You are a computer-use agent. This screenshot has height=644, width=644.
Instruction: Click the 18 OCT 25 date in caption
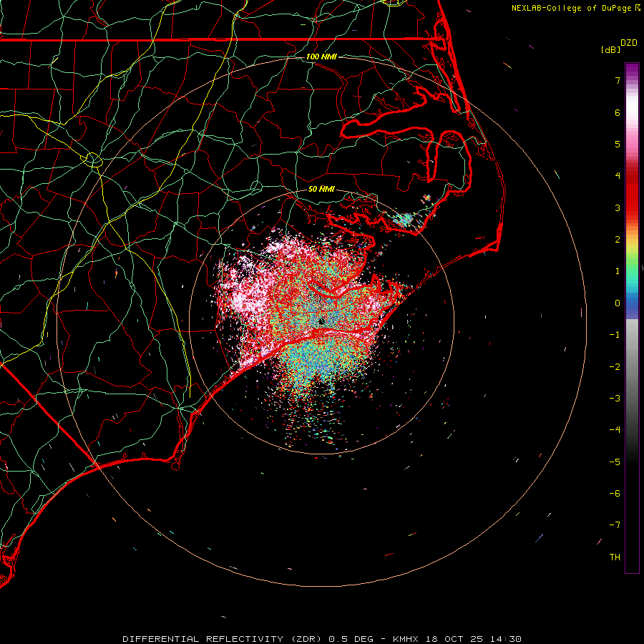click(456, 639)
